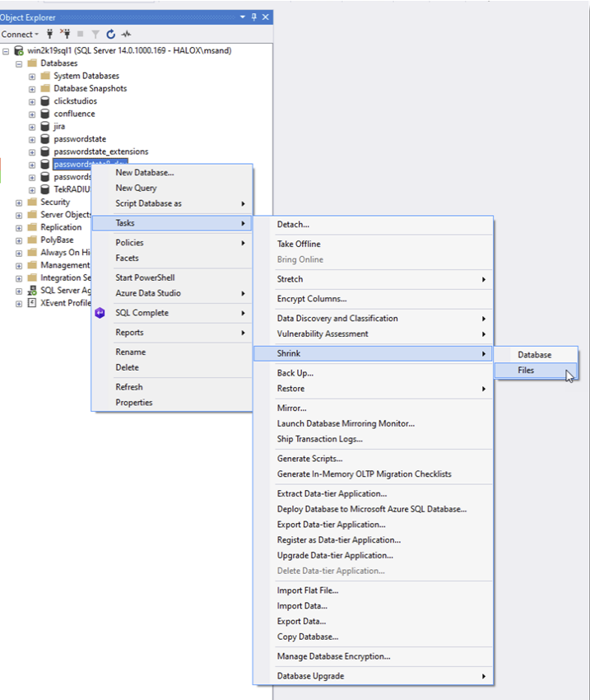Select Rename in context menu

click(172, 352)
